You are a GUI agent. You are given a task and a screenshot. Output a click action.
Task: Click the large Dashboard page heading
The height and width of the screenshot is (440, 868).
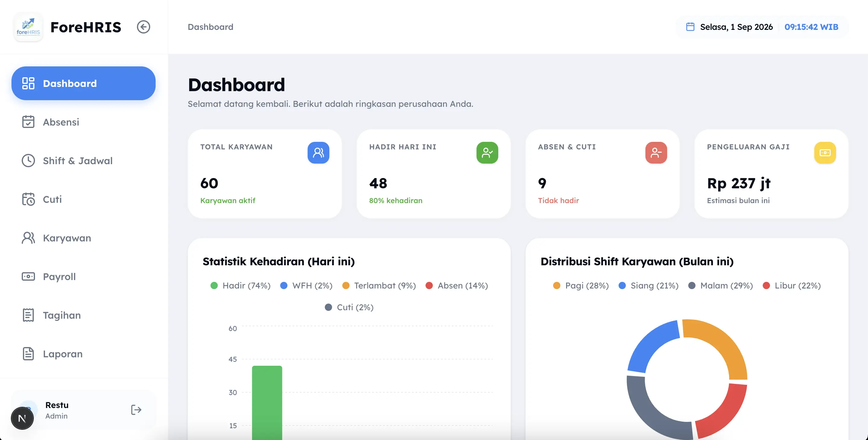[236, 84]
